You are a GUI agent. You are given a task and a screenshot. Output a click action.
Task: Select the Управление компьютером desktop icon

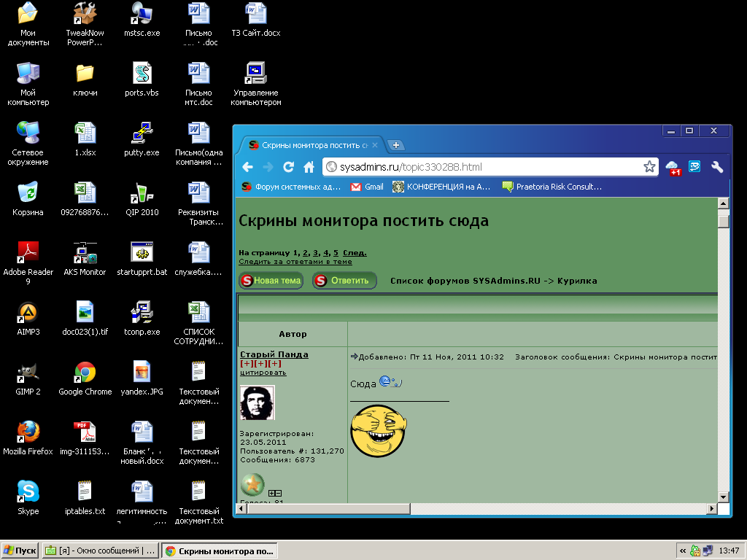(x=256, y=84)
